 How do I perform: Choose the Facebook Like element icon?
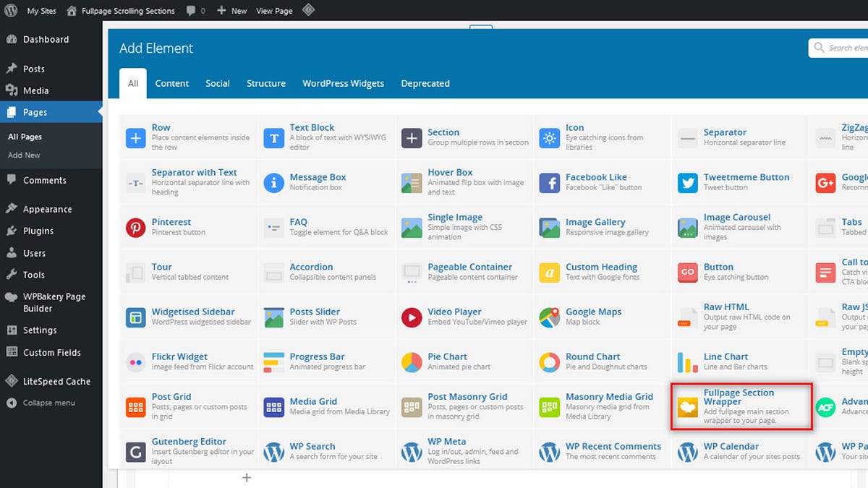[550, 182]
